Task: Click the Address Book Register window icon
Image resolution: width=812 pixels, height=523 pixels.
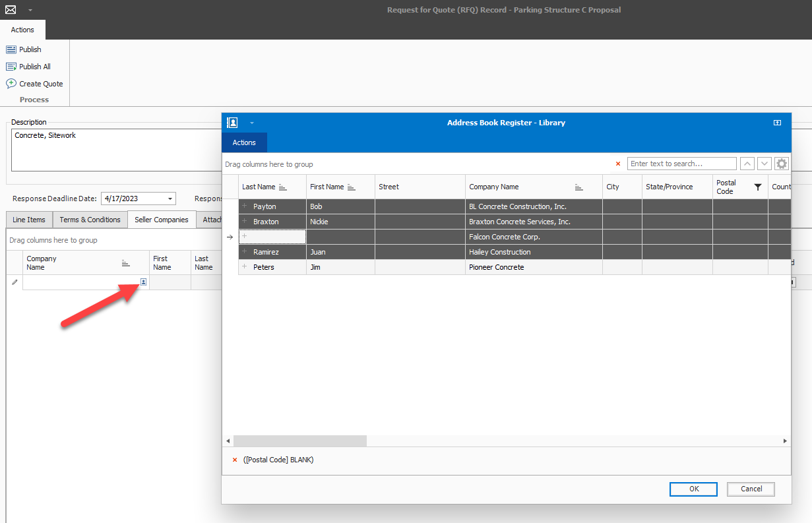Action: pos(232,123)
